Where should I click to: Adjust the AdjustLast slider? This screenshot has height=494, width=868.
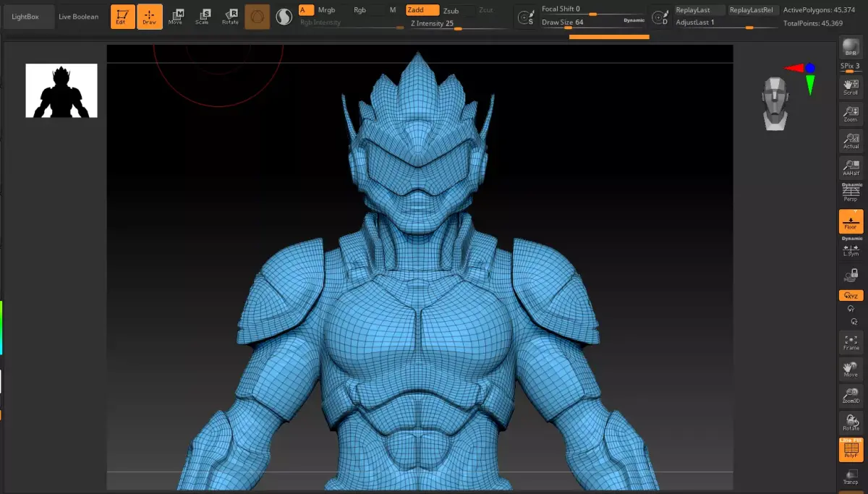pos(726,23)
